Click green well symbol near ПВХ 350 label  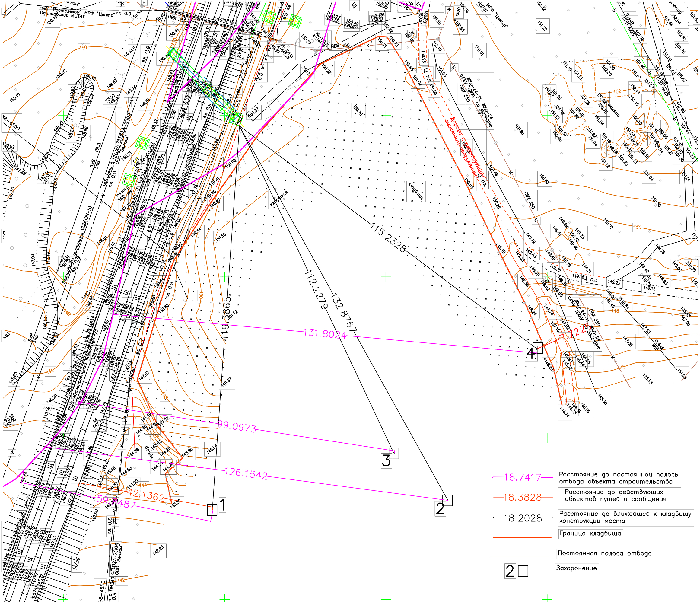(x=295, y=22)
